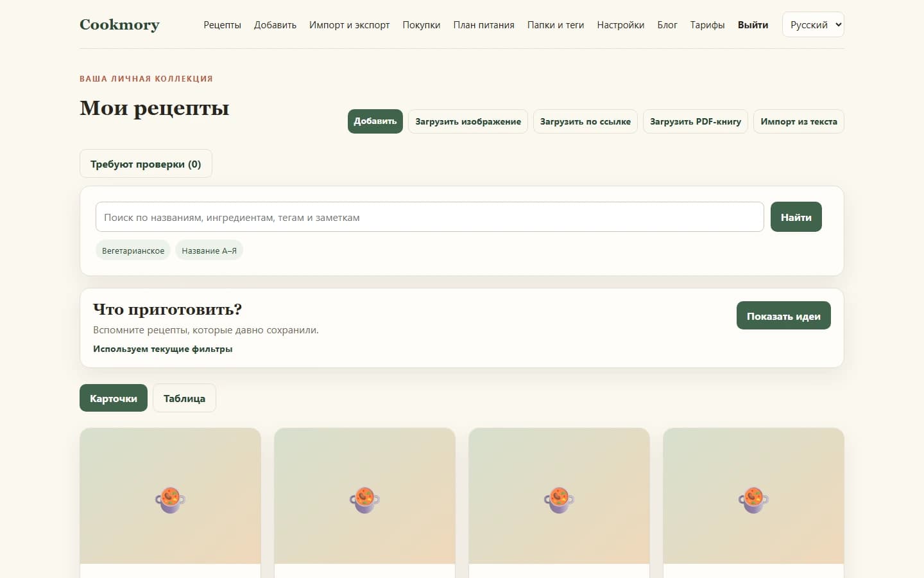Open План питания page

coord(484,25)
